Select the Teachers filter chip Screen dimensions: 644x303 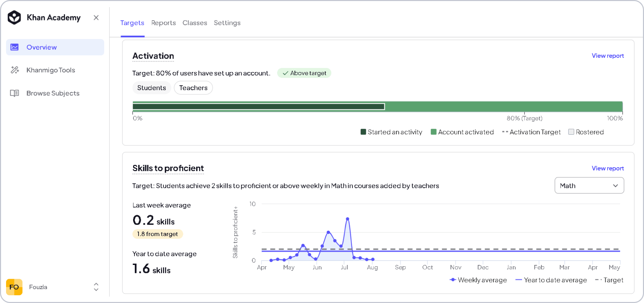193,88
